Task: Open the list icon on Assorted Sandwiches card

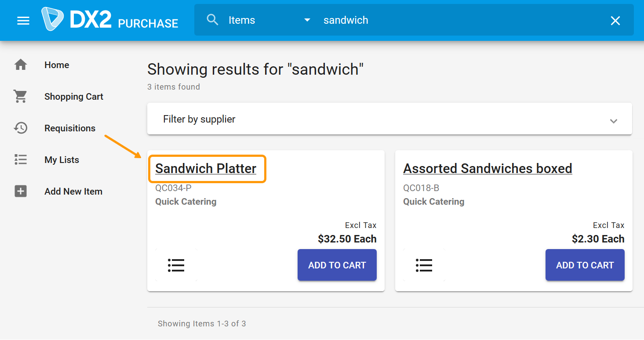Action: (424, 265)
